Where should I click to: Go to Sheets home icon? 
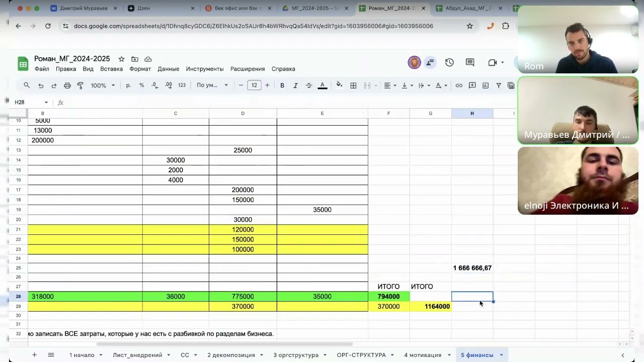coord(23,63)
